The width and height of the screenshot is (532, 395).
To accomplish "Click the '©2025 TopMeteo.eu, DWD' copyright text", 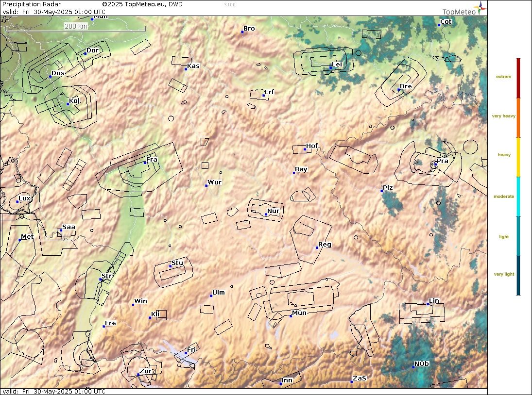I will click(x=142, y=4).
